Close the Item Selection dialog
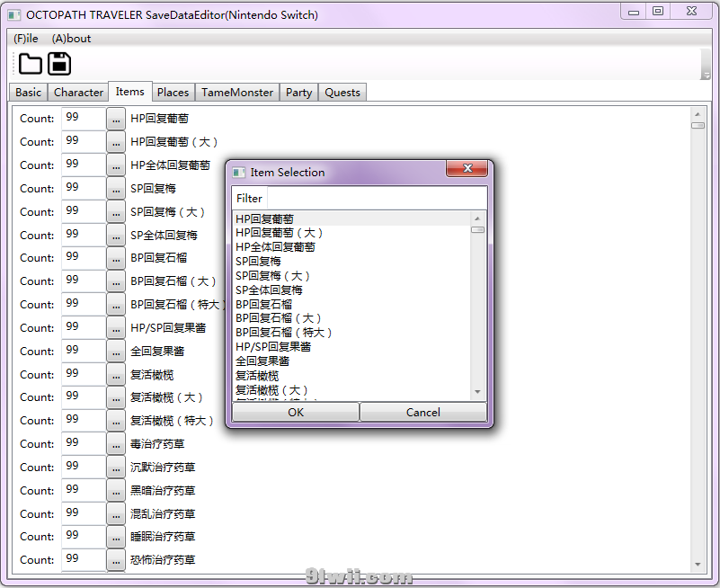 [x=467, y=168]
